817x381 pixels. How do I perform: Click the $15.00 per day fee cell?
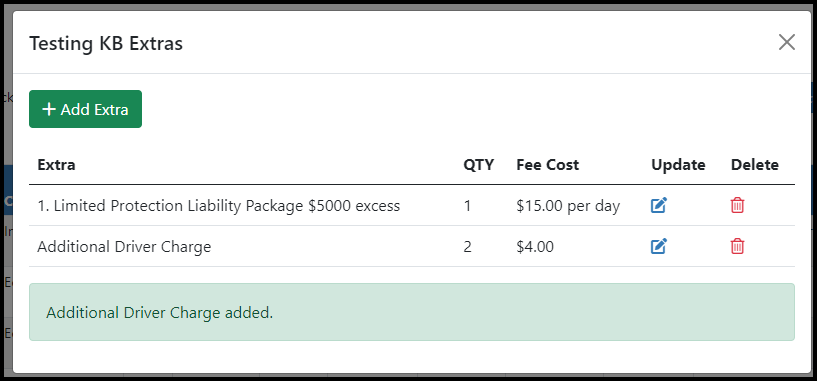pyautogui.click(x=568, y=206)
